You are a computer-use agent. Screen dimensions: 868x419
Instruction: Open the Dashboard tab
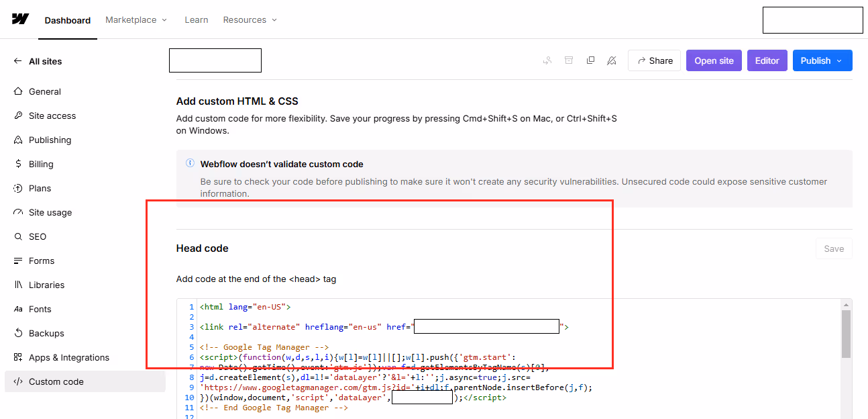tap(68, 20)
